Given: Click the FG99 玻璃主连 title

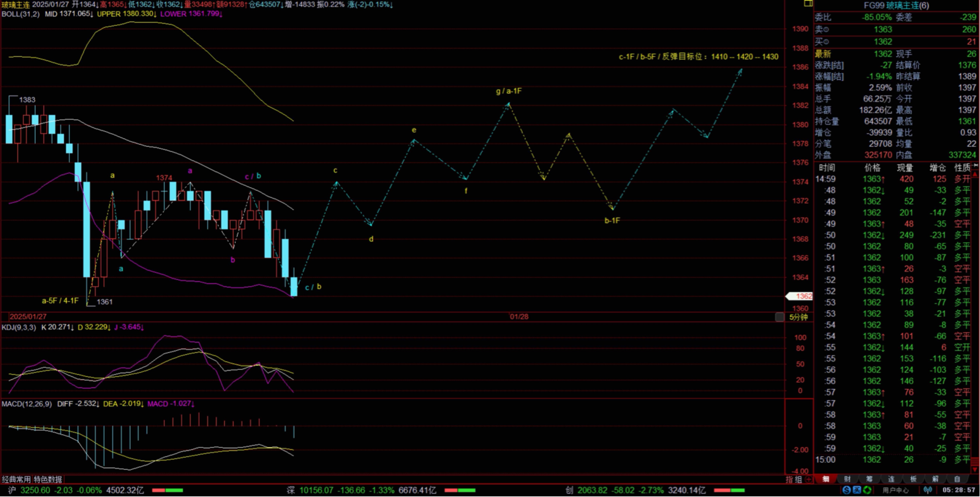Looking at the screenshot, I should pyautogui.click(x=896, y=5).
